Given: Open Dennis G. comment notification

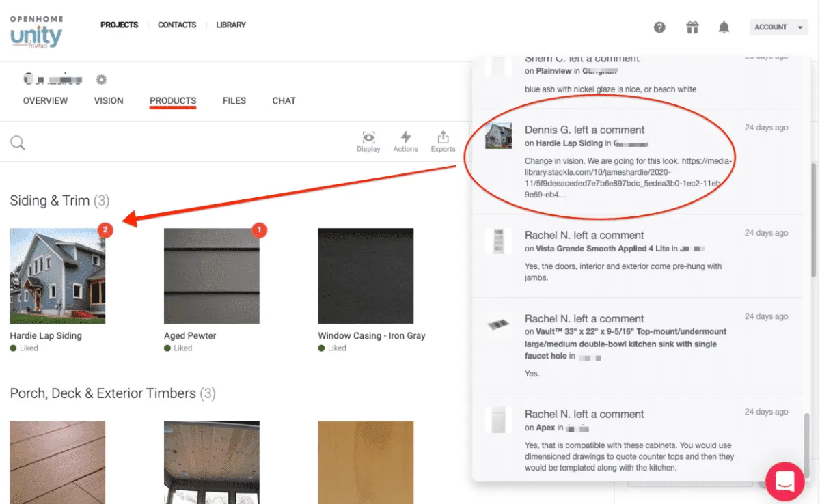Looking at the screenshot, I should (637, 161).
